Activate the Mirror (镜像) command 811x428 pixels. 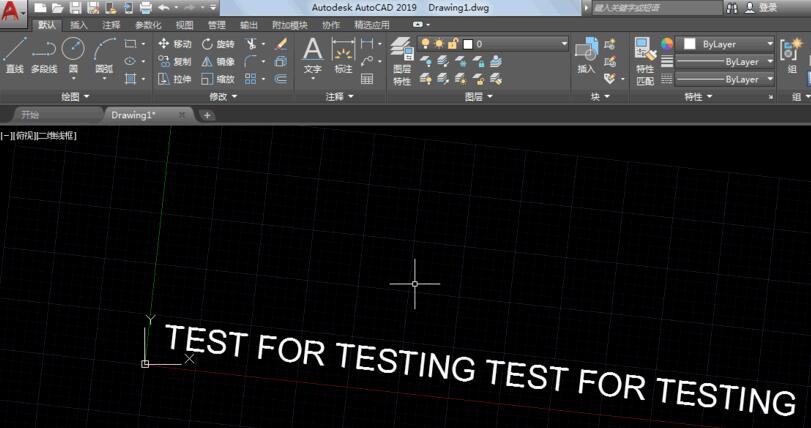pyautogui.click(x=218, y=62)
